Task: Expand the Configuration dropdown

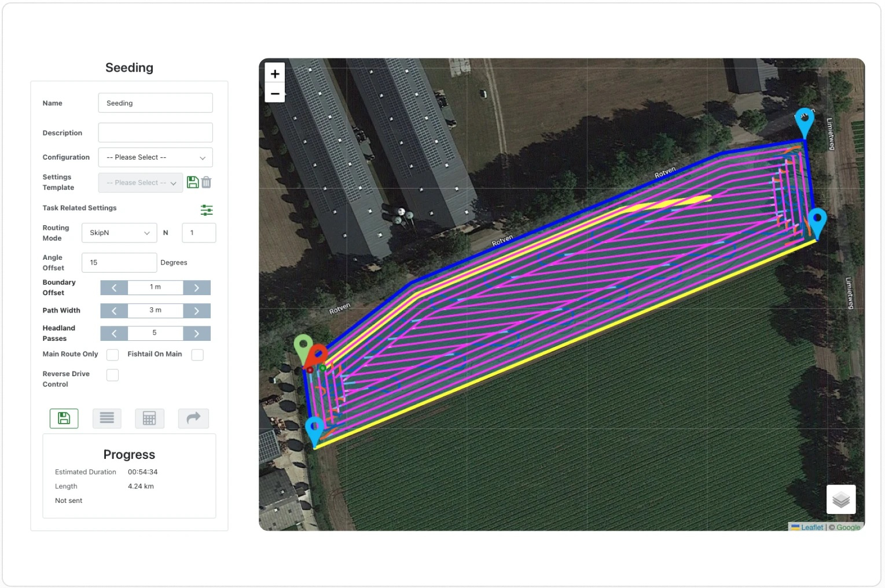Action: pos(155,157)
